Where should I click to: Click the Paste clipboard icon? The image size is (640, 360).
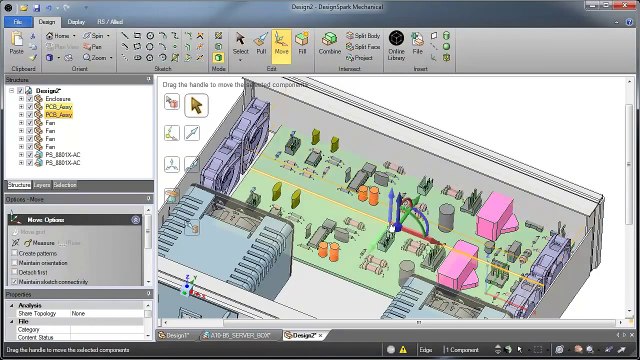[x=17, y=43]
